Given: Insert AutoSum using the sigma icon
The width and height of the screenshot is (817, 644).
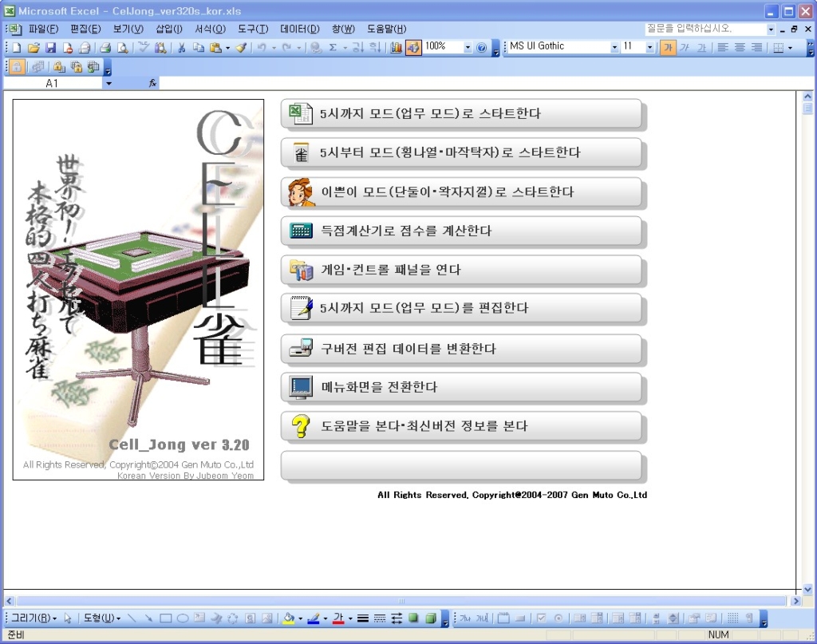Looking at the screenshot, I should tap(333, 47).
